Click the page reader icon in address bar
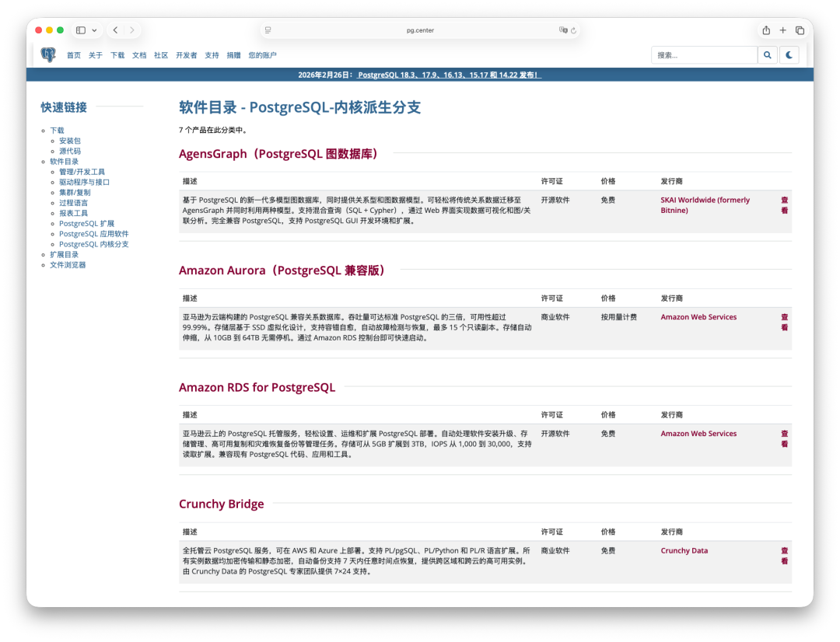 click(x=268, y=30)
